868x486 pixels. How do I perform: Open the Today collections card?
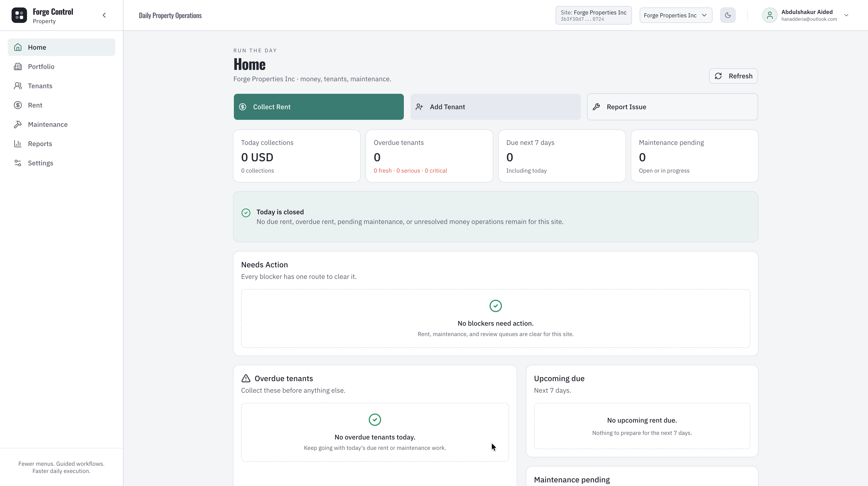[x=297, y=156]
